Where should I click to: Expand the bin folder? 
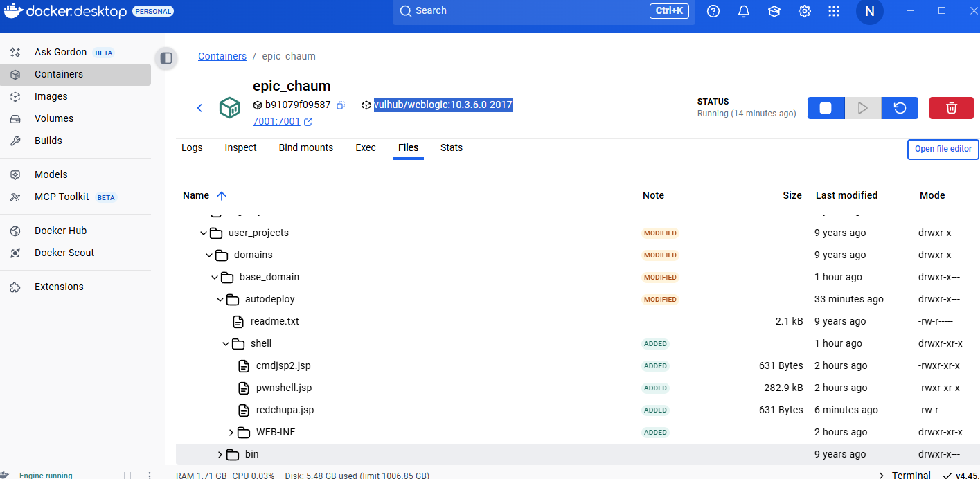[220, 455]
